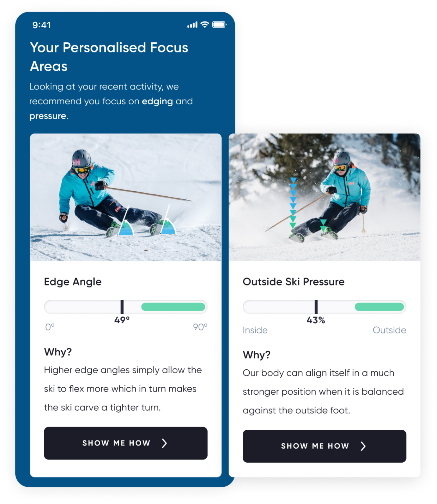Click the Outside Ski Pressure card title
This screenshot has width=437, height=504.
pyautogui.click(x=294, y=282)
